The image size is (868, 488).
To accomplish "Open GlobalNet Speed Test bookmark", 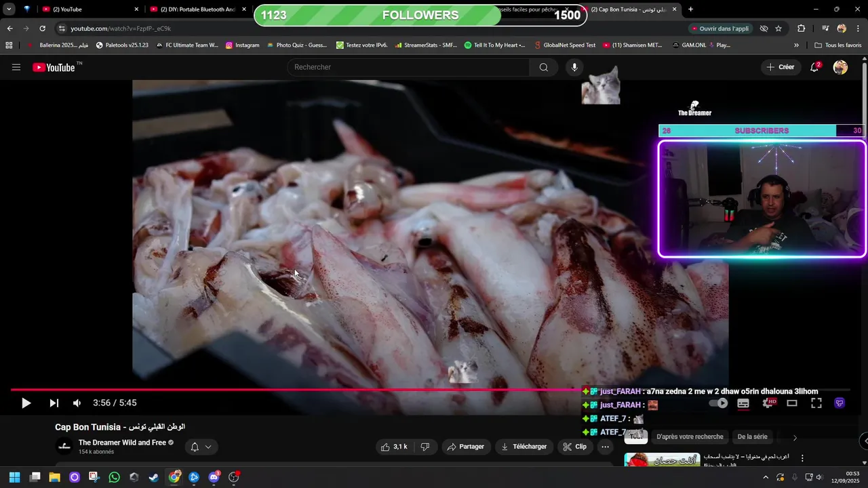I will [564, 45].
